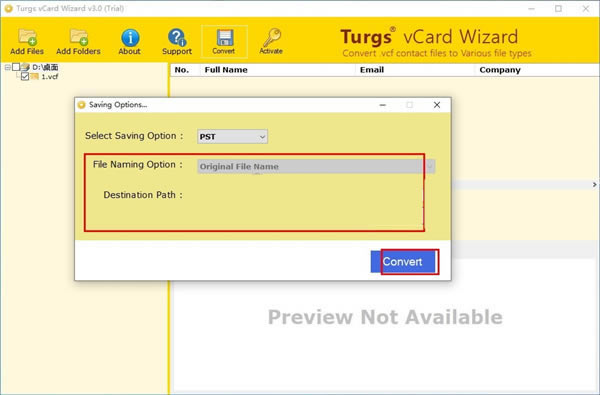This screenshot has width=600, height=395.
Task: Close the Saving Options dialog
Action: [437, 105]
